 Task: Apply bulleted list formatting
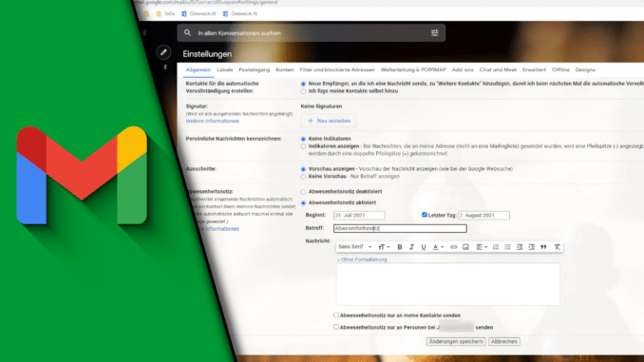click(507, 247)
